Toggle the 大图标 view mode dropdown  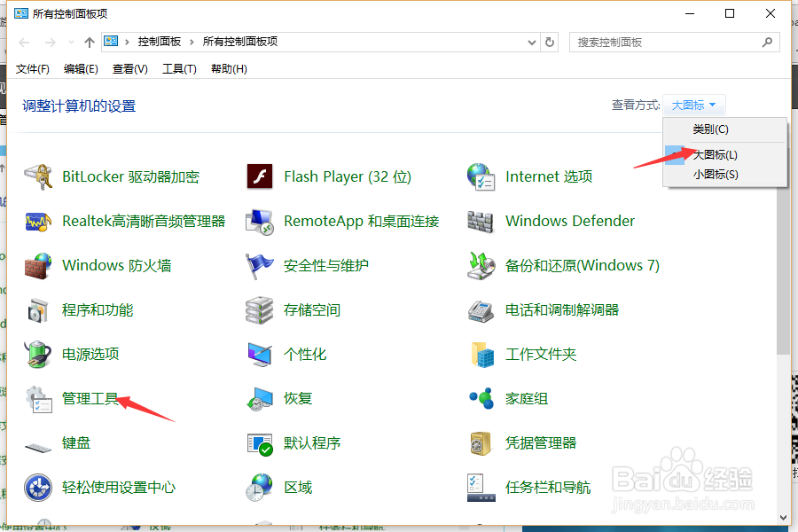[x=693, y=106]
